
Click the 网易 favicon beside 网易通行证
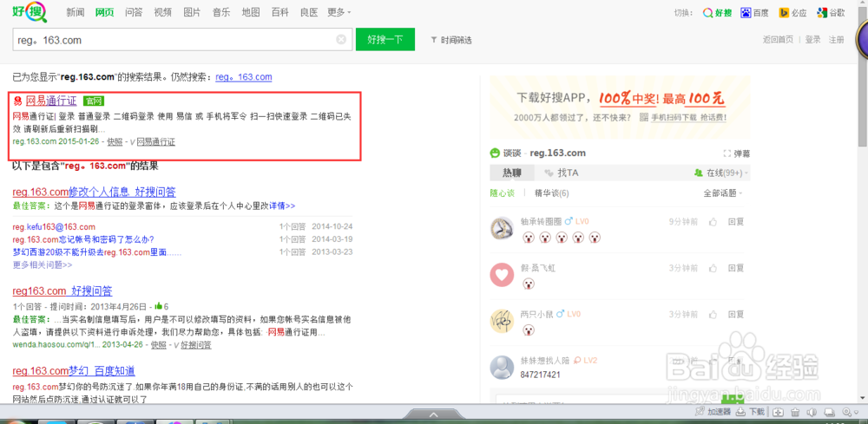[17, 101]
